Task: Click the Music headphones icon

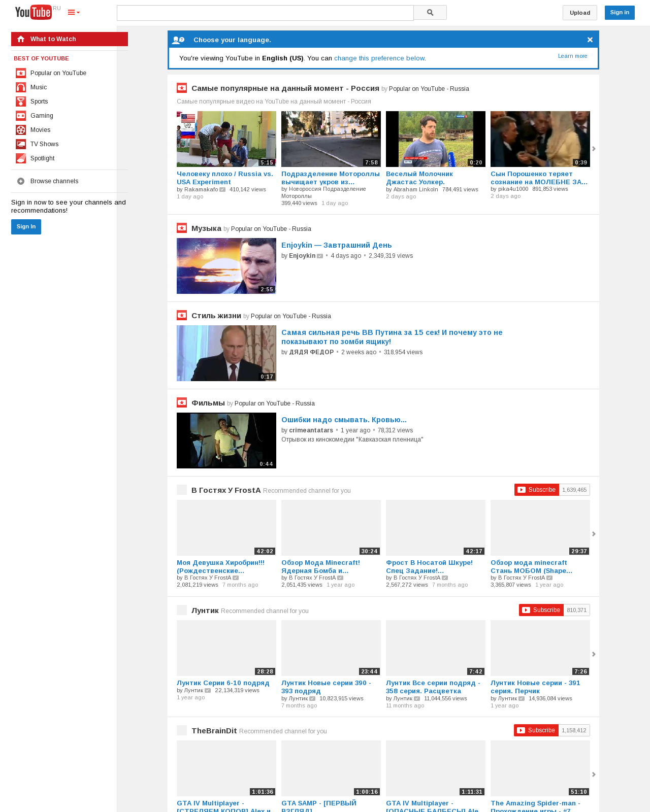Action: click(21, 87)
